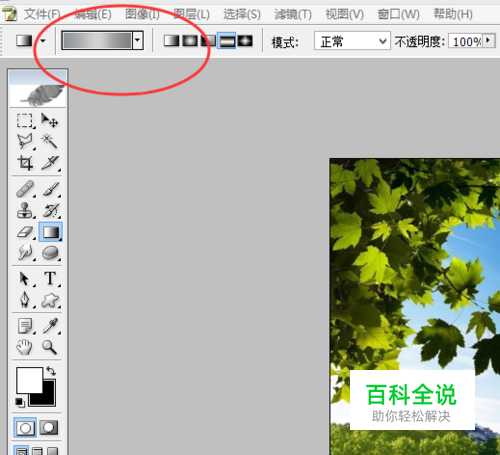Select the Slice tool
Screen dimensions: 500x455
[50, 163]
